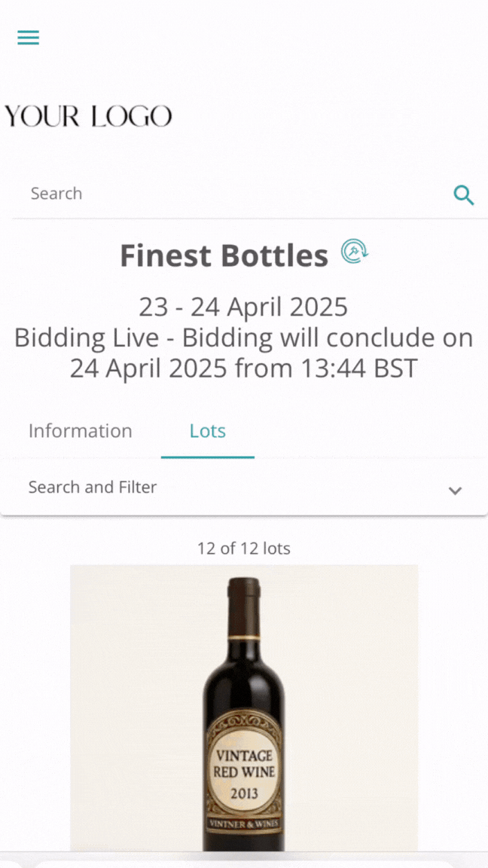
Task: Click the Vintage Red Wine label on bottle
Action: point(246,763)
